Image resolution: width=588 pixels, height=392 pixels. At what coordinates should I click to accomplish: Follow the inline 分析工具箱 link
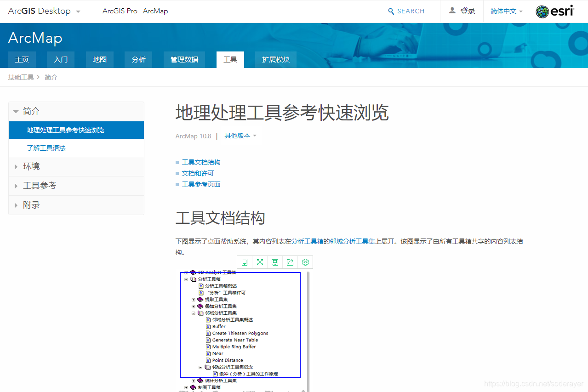pos(308,241)
